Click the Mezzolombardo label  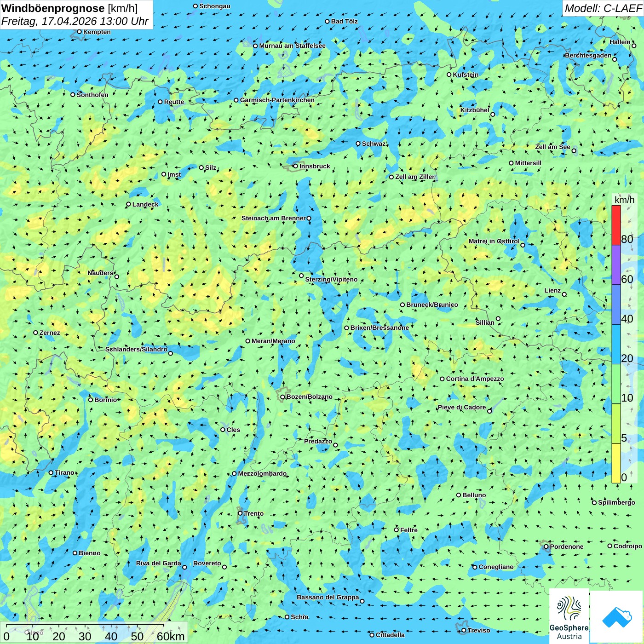tap(262, 473)
